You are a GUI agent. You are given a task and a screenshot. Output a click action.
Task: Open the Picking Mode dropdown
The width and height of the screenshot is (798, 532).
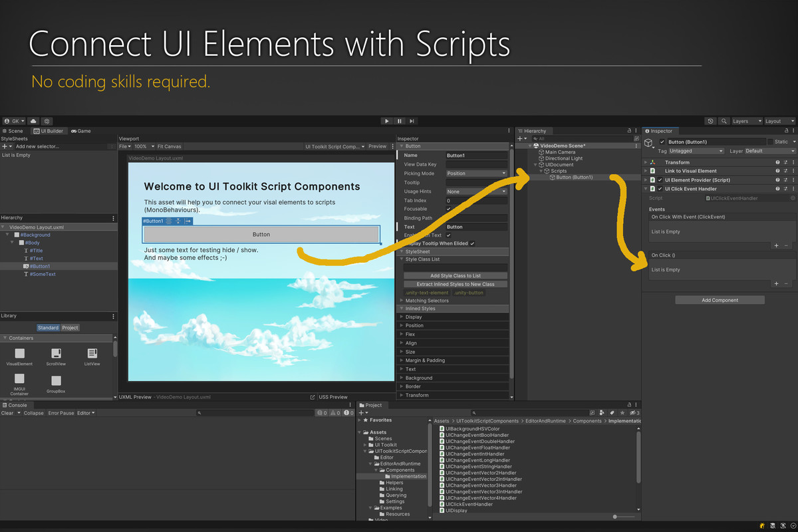point(476,174)
